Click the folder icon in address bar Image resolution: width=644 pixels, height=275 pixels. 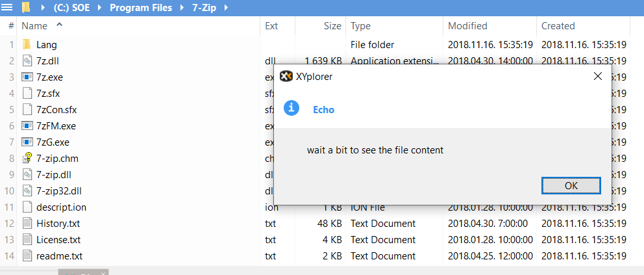pos(26,8)
